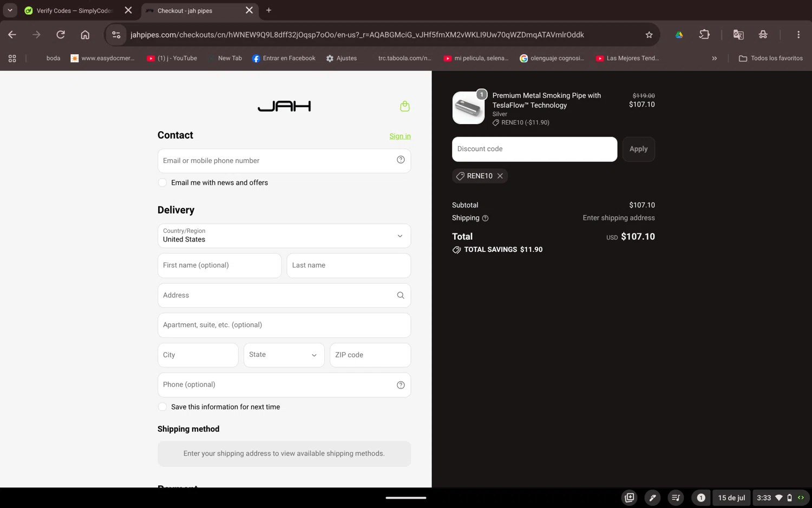Click the Apartment, suite, etc. field
812x508 pixels.
(284, 325)
